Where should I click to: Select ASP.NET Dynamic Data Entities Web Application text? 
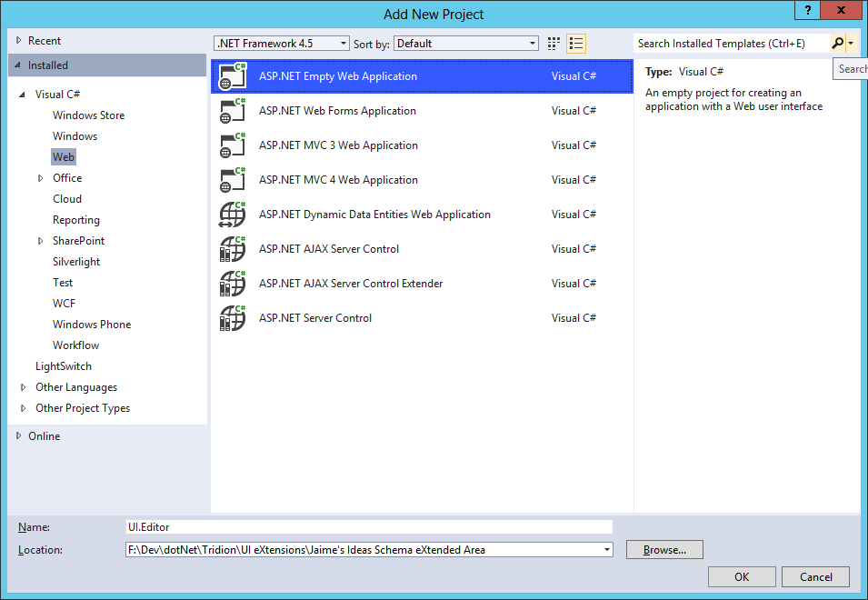[x=374, y=215]
